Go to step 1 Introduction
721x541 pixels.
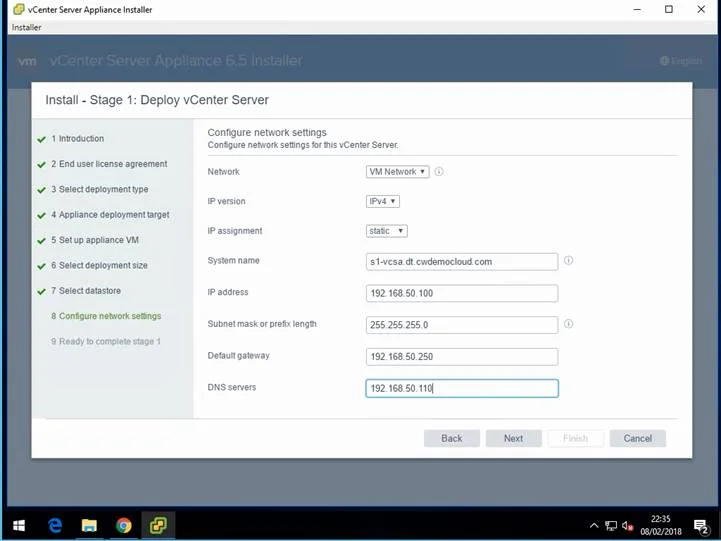point(77,139)
